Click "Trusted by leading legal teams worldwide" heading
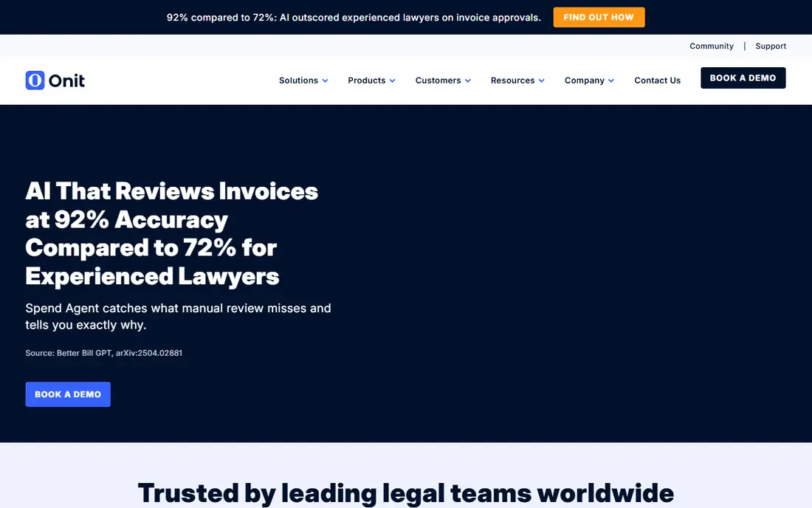Image resolution: width=812 pixels, height=508 pixels. tap(405, 492)
